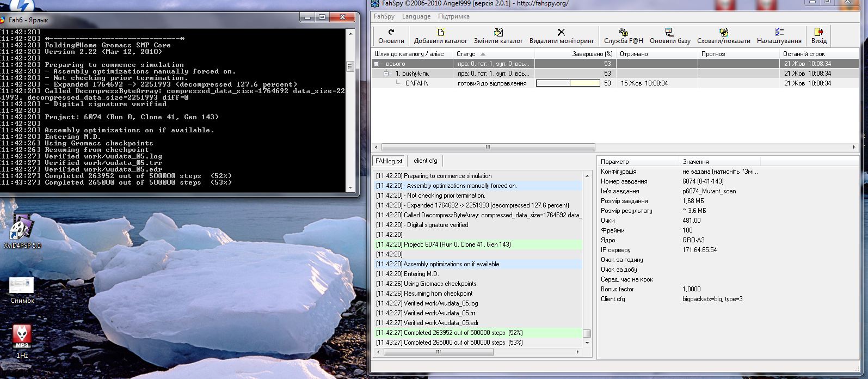The image size is (868, 379).
Task: Click the Fah6 console scrollbar up arrow
Action: coord(350,33)
